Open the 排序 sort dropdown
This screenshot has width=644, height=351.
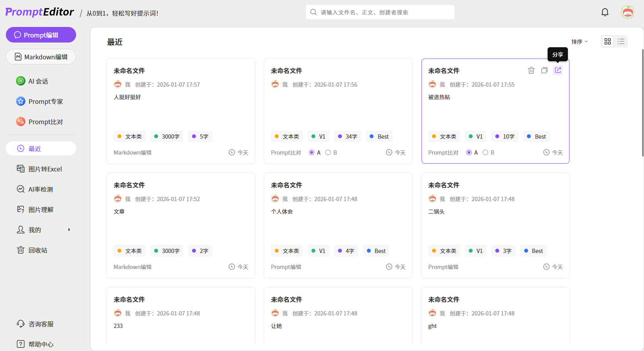click(x=580, y=42)
